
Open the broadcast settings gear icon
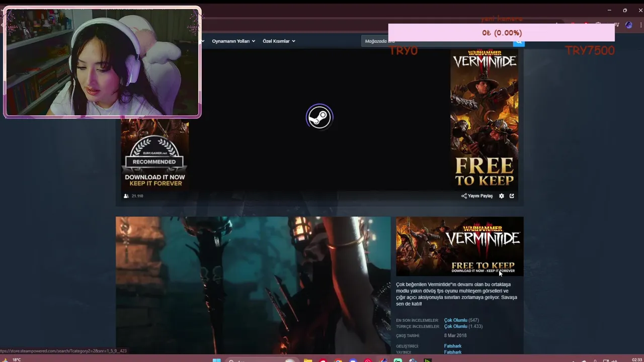pyautogui.click(x=501, y=196)
